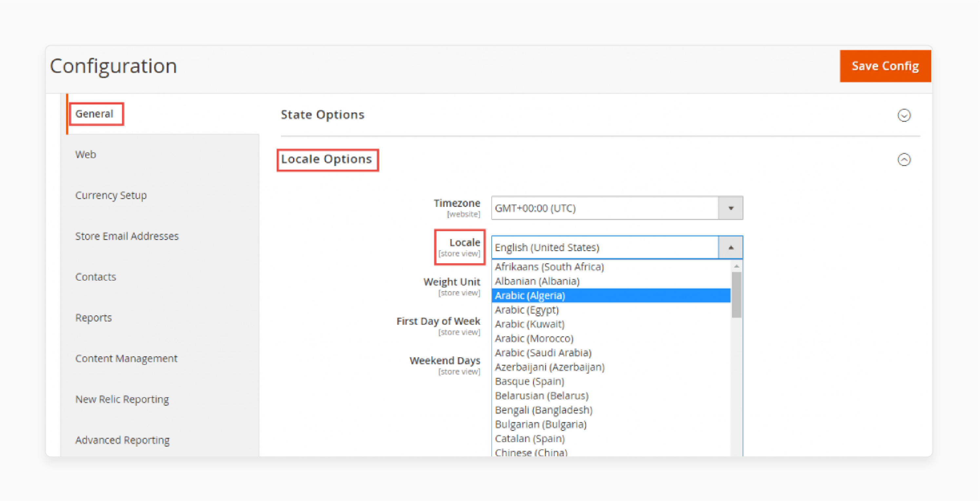Select Afrikaans (South Africa) locale
The image size is (980, 501).
tap(611, 267)
